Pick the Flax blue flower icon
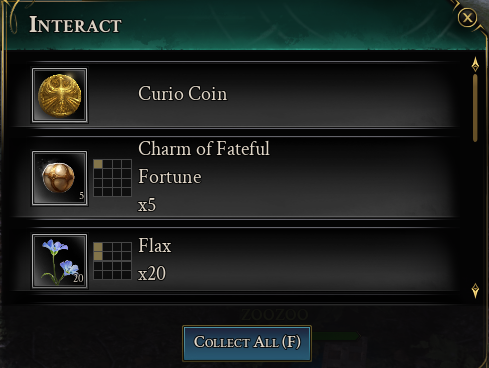Image resolution: width=489 pixels, height=368 pixels. click(60, 261)
